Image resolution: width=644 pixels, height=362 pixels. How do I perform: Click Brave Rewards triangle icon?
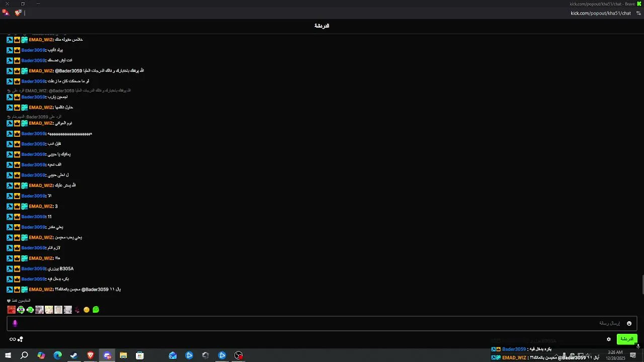pos(6,13)
